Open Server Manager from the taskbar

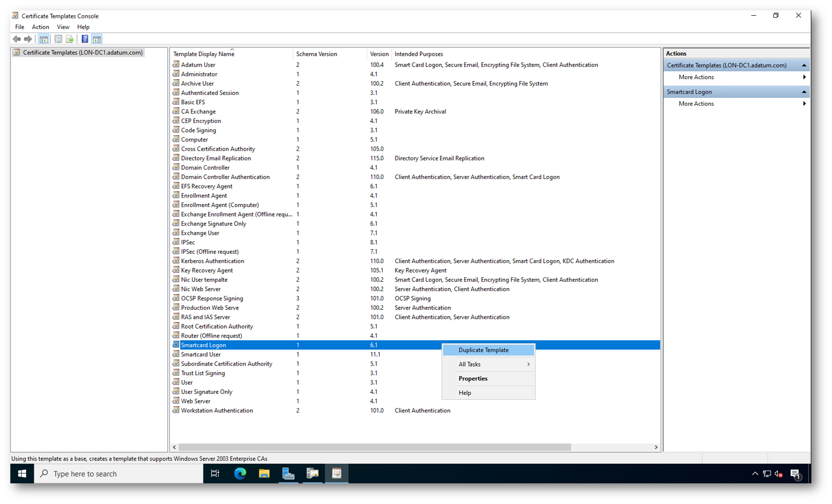click(x=288, y=474)
